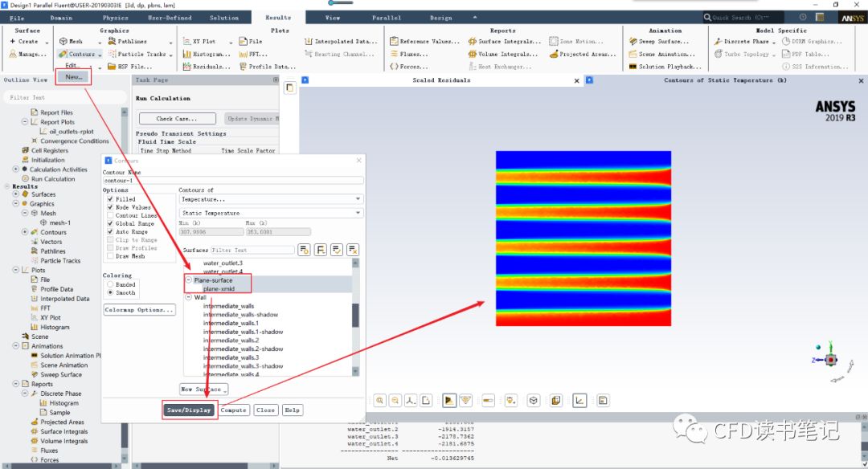
Task: Open Colormap Options dialog
Action: point(140,310)
